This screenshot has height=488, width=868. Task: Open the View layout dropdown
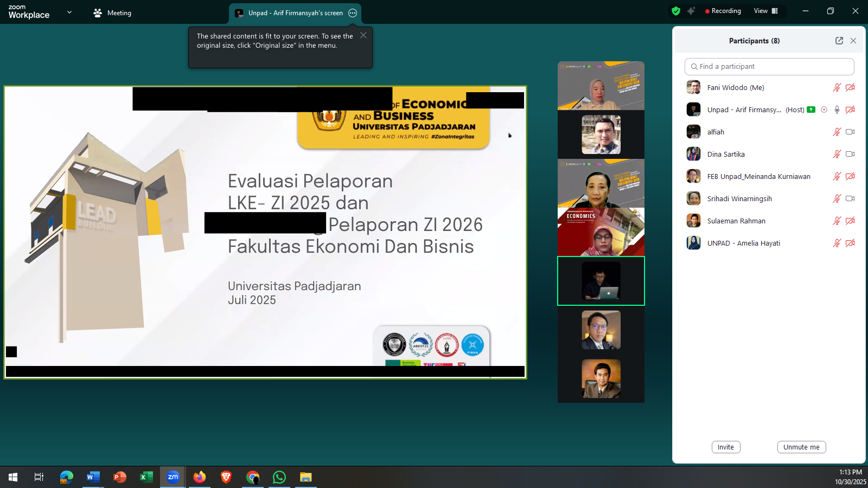[x=766, y=11]
